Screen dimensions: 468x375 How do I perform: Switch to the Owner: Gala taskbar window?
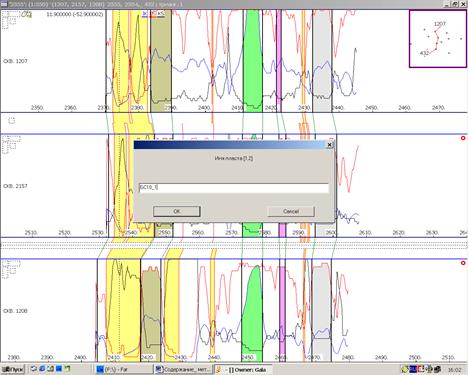(244, 369)
